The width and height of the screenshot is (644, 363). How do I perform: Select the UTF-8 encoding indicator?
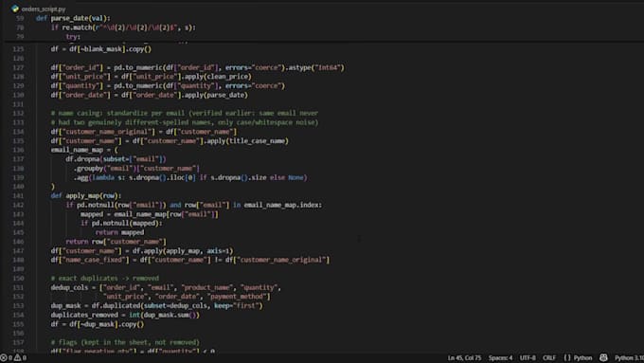[528, 357]
